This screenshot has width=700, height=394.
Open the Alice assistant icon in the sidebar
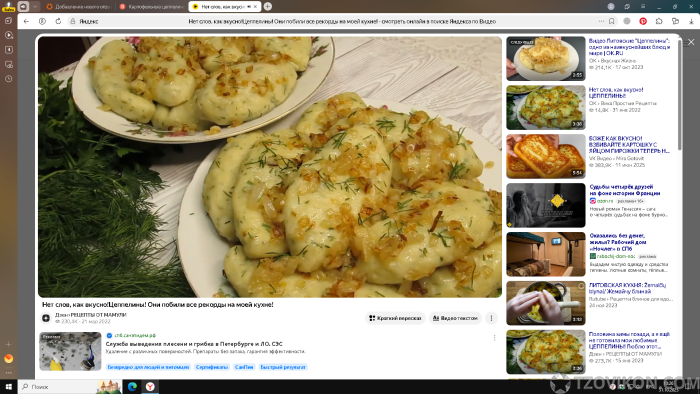click(x=8, y=358)
